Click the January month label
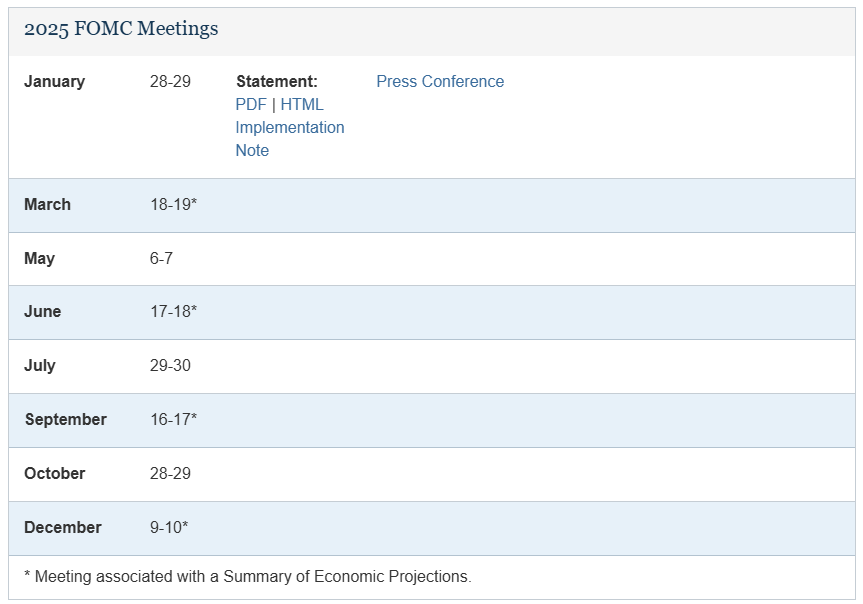863x604 pixels. [x=54, y=81]
